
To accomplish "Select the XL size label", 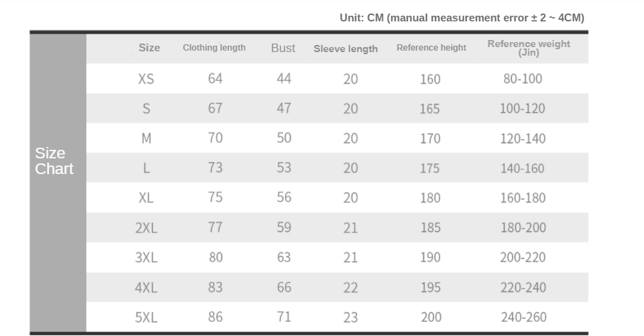I will click(146, 198).
